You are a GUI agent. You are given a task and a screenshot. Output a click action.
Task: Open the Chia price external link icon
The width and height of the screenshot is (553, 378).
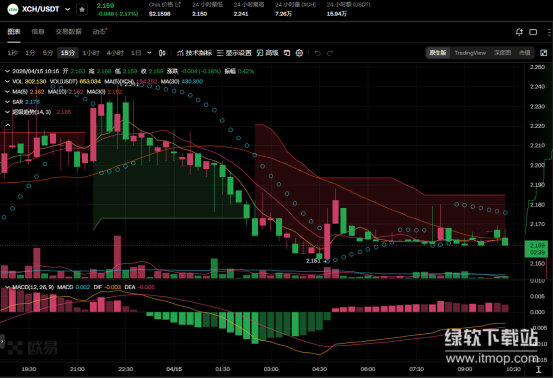click(178, 5)
